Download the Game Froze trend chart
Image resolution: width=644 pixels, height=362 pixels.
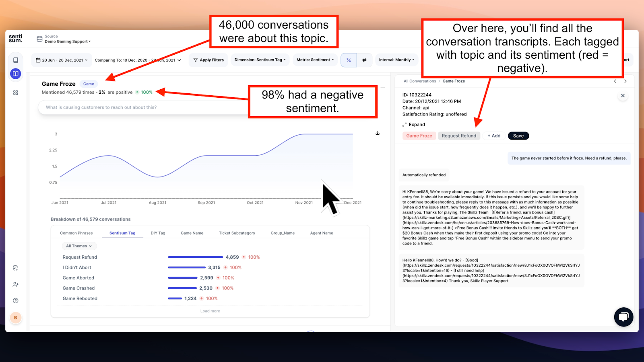point(377,133)
